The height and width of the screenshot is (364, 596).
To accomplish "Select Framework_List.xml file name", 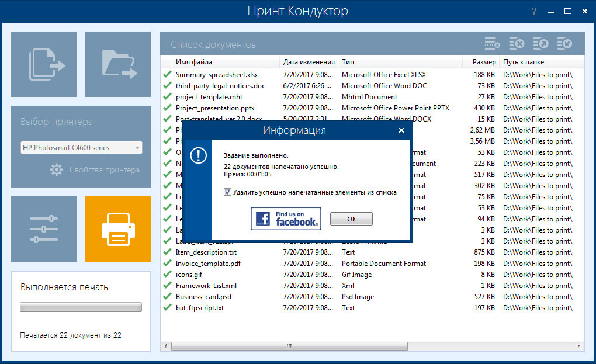I will (206, 285).
